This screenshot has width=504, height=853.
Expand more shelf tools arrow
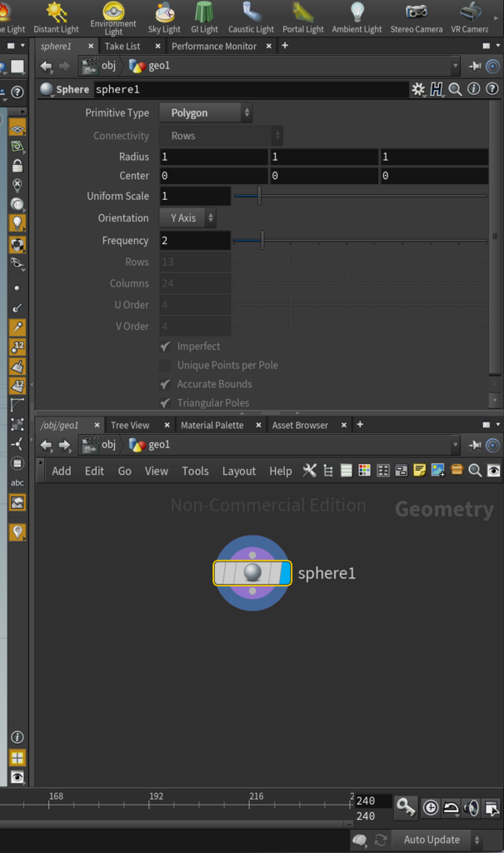pyautogui.click(x=496, y=18)
